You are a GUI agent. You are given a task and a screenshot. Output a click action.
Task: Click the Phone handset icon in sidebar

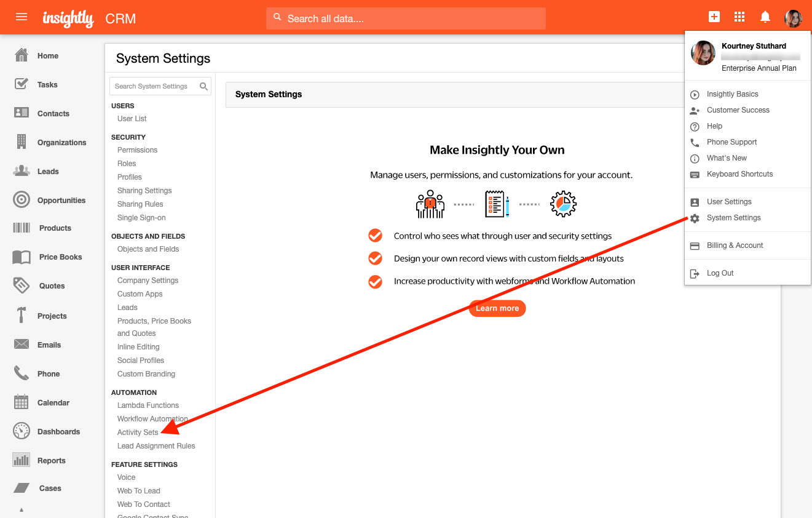click(x=22, y=373)
